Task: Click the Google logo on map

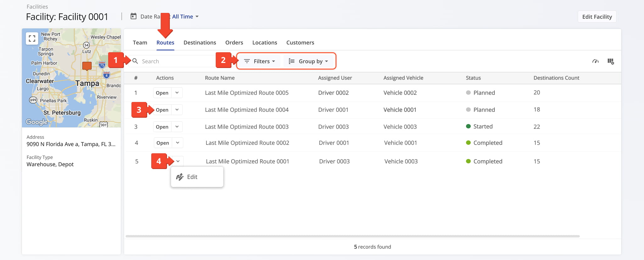Action: tap(37, 122)
